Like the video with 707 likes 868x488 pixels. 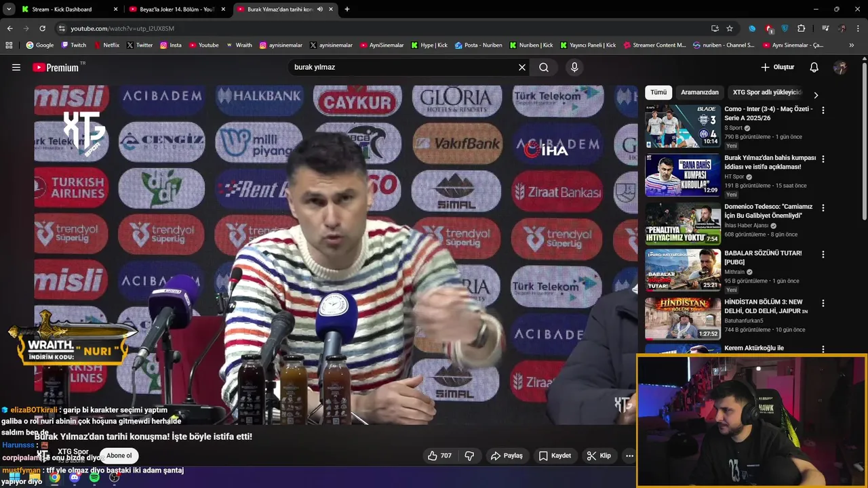[439, 455]
